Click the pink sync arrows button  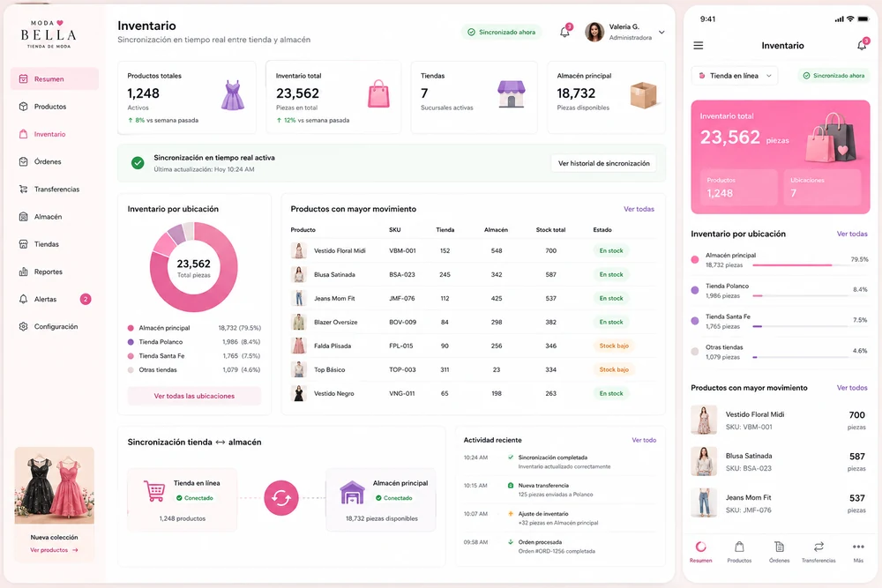(x=281, y=497)
